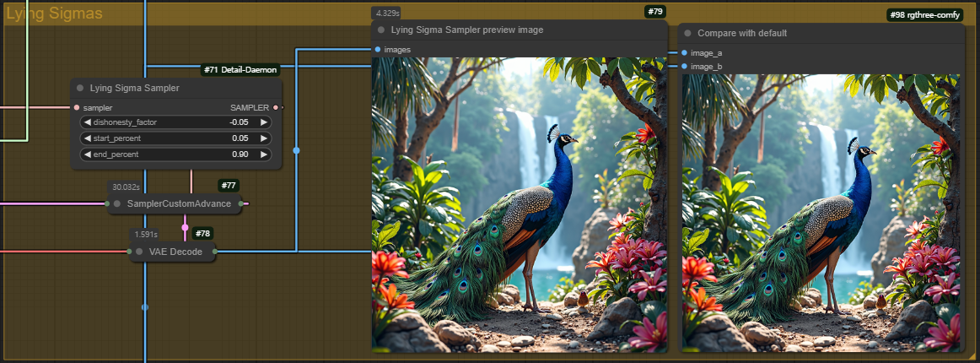Click the image_b input socket
This screenshot has width=980, height=363.
click(684, 67)
